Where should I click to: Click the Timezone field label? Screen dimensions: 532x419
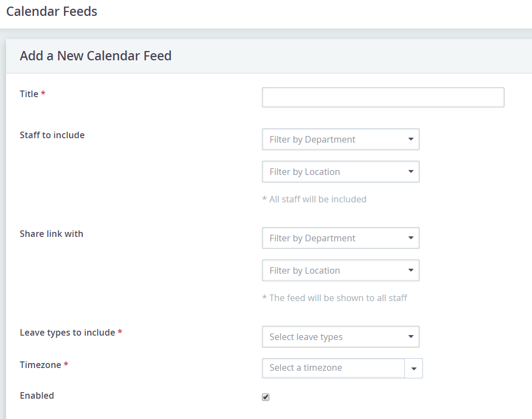click(x=41, y=365)
